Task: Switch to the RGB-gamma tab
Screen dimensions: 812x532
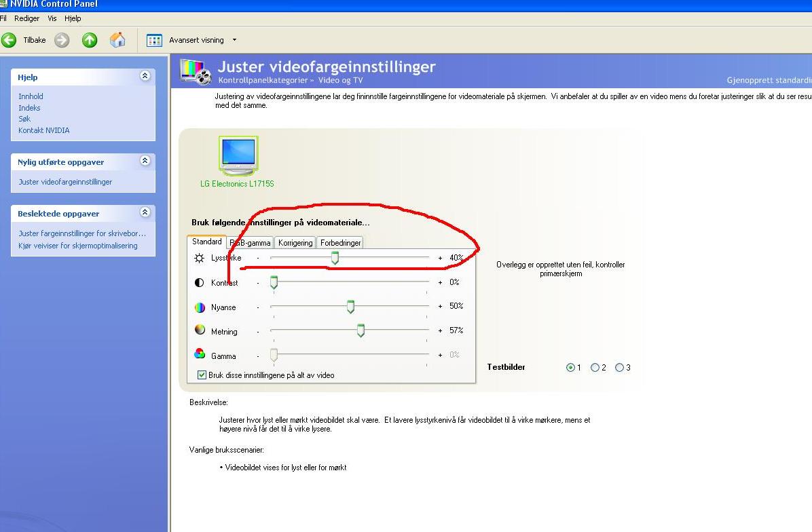Action: click(250, 243)
